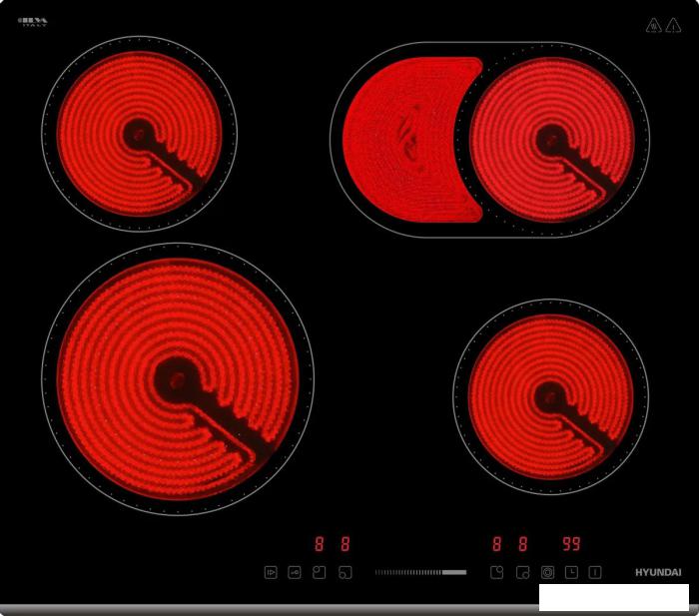Image resolution: width=699 pixels, height=616 pixels.
Task: Select the bottom-left burner zone button
Action: coord(345,573)
